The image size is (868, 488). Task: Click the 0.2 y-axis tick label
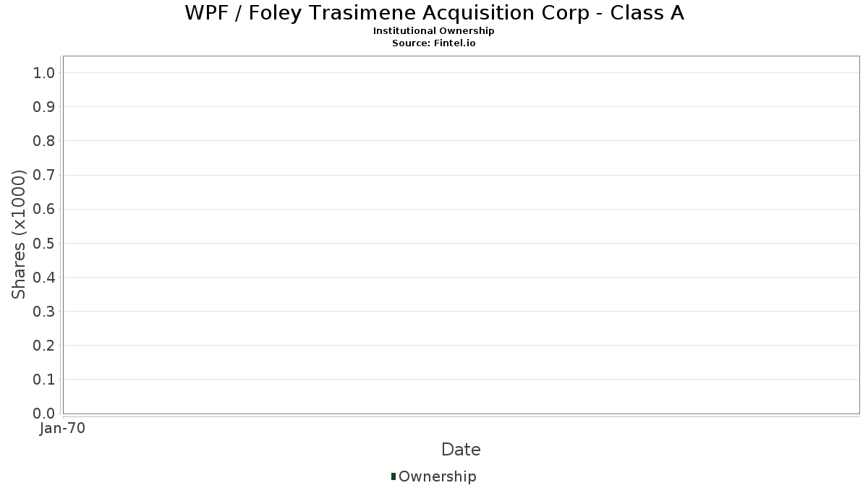(x=44, y=346)
